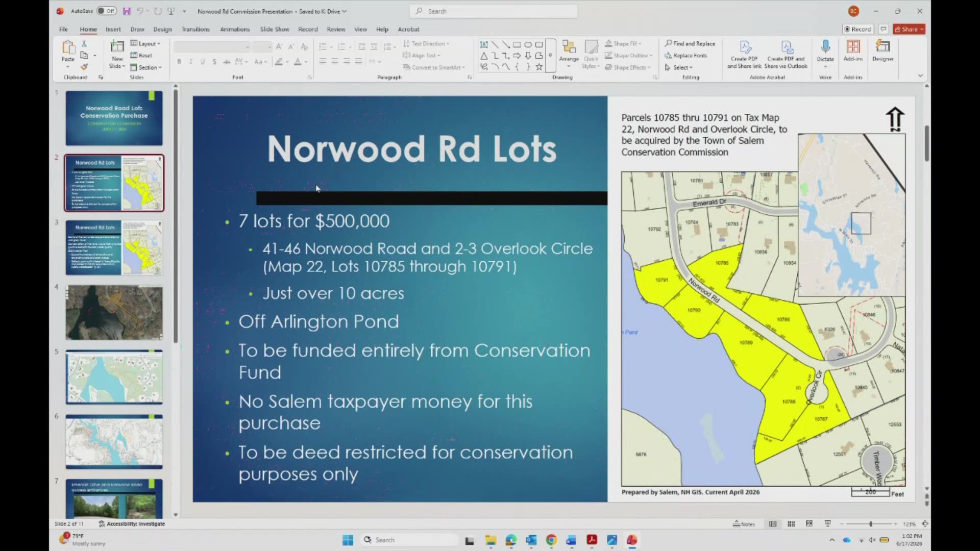This screenshot has width=980, height=551.
Task: Open the Text Direction dropdown
Action: [427, 44]
